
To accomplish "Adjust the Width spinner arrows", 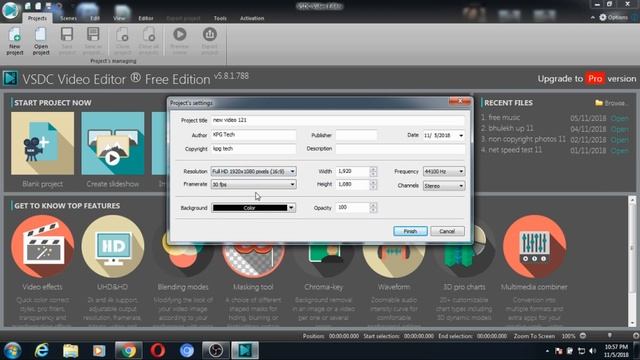I will point(373,171).
